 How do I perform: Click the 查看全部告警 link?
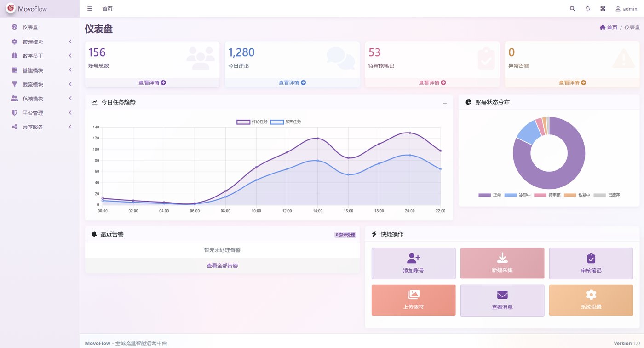[x=222, y=266]
